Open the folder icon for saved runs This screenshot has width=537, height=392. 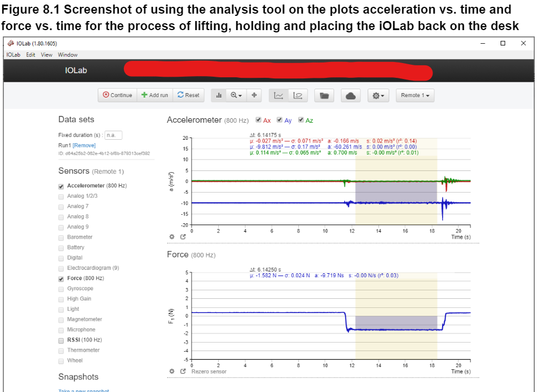pyautogui.click(x=324, y=95)
